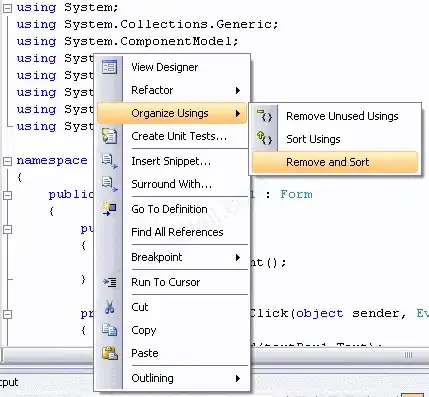Click the Paste clipboard icon
This screenshot has height=397, width=429.
[110, 353]
